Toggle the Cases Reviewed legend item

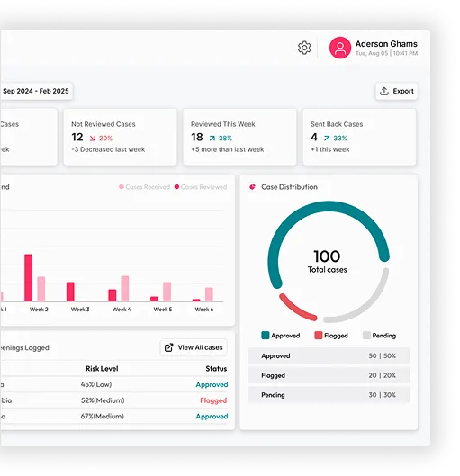[201, 187]
